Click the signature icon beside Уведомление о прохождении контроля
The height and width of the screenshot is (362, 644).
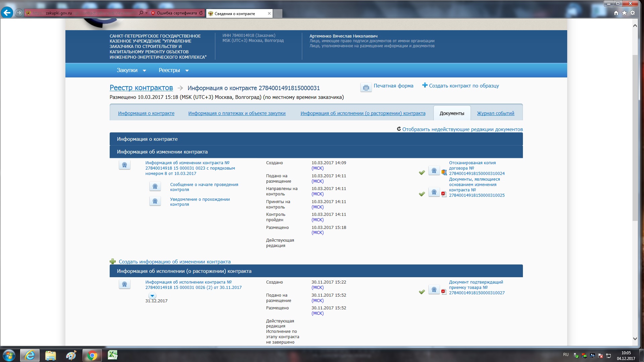(x=155, y=201)
